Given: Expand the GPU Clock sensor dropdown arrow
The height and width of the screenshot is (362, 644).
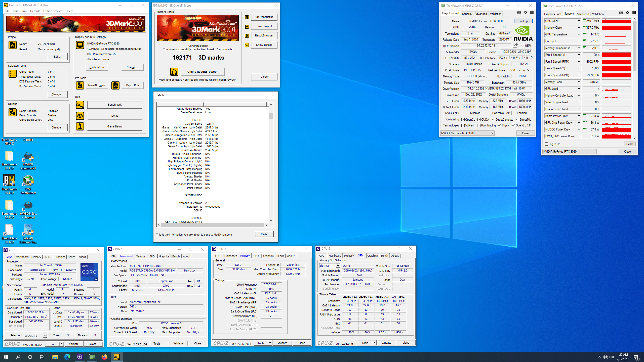Looking at the screenshot, I should click(579, 21).
